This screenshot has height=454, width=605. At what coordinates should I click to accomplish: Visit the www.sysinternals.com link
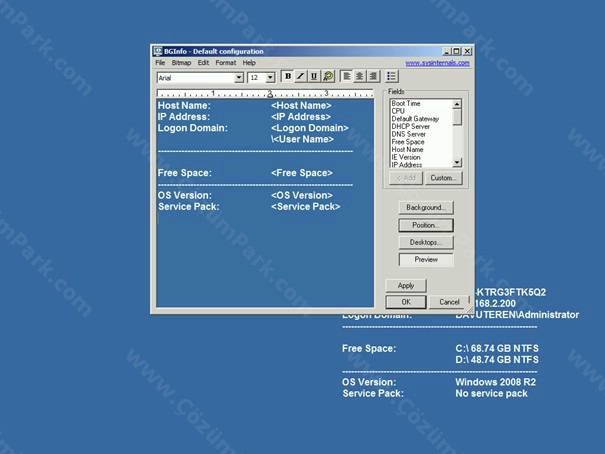(x=437, y=63)
